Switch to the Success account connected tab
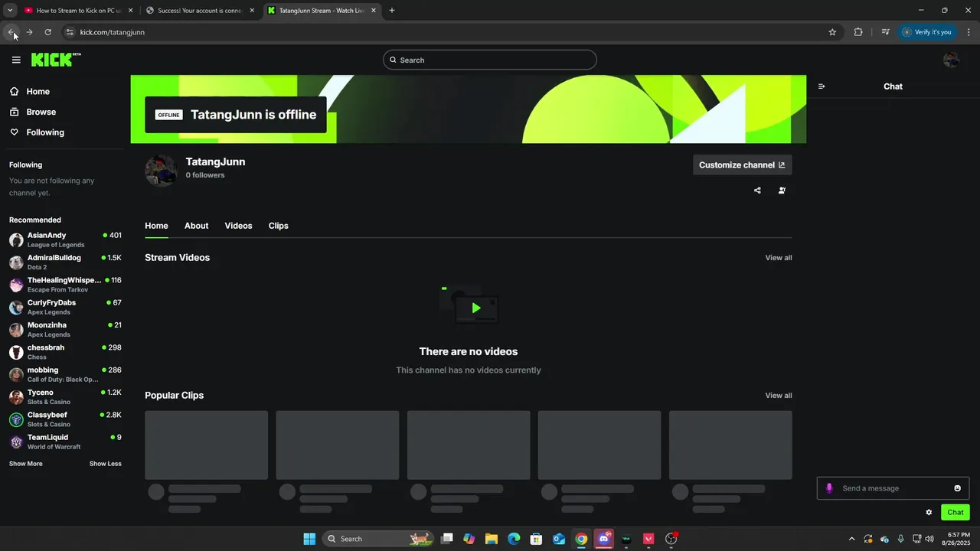The image size is (980, 551). 200,11
